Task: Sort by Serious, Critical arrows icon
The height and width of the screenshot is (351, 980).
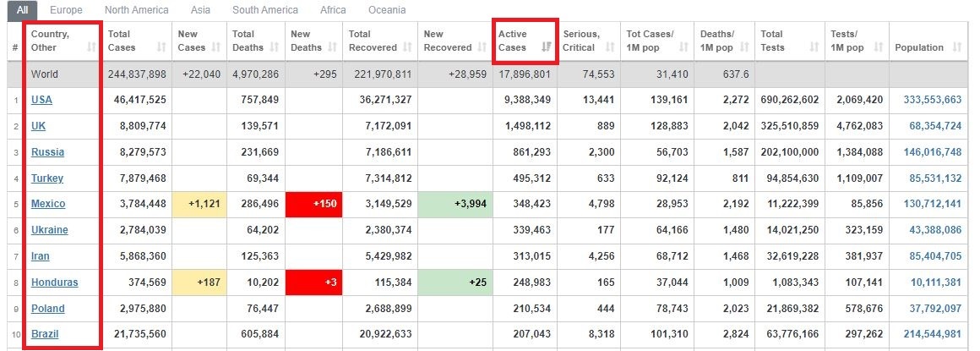Action: (x=611, y=47)
